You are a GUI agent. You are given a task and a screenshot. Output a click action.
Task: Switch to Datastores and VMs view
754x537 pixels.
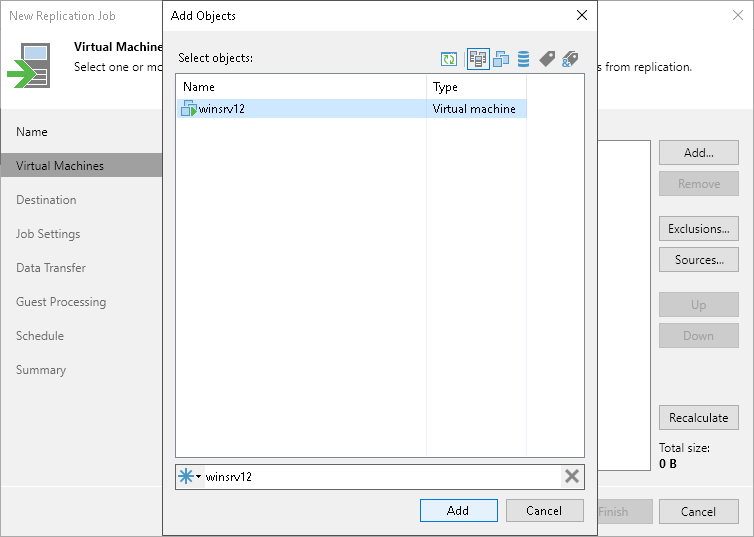point(523,59)
